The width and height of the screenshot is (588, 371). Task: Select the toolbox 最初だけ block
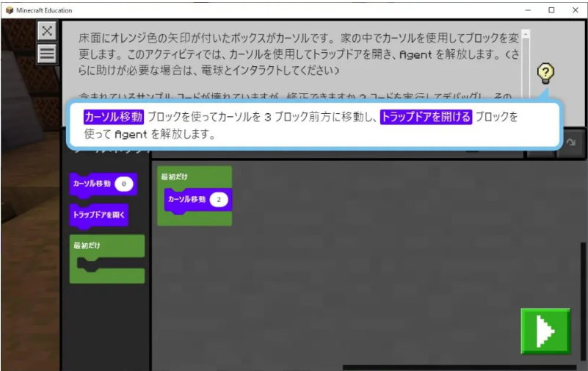(107, 259)
